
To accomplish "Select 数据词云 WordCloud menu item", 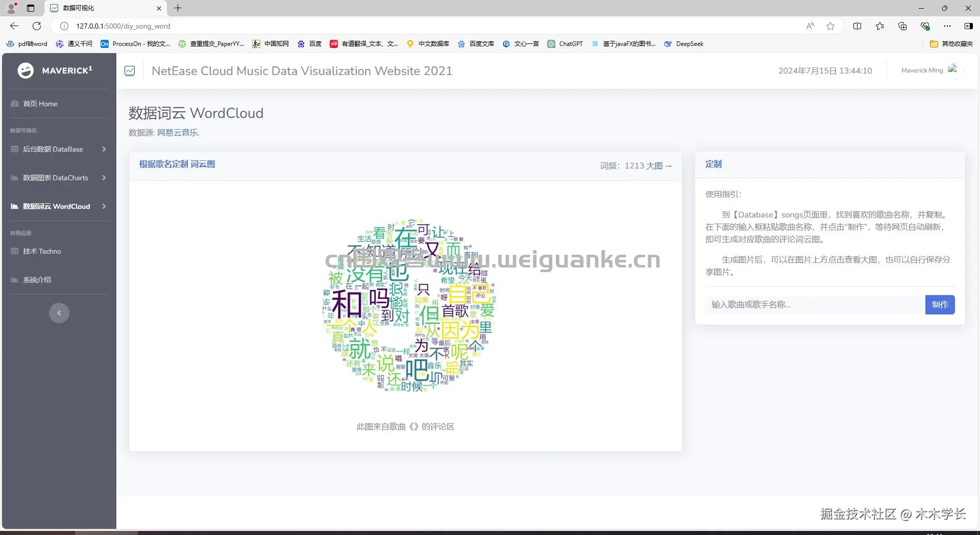I will (x=57, y=206).
